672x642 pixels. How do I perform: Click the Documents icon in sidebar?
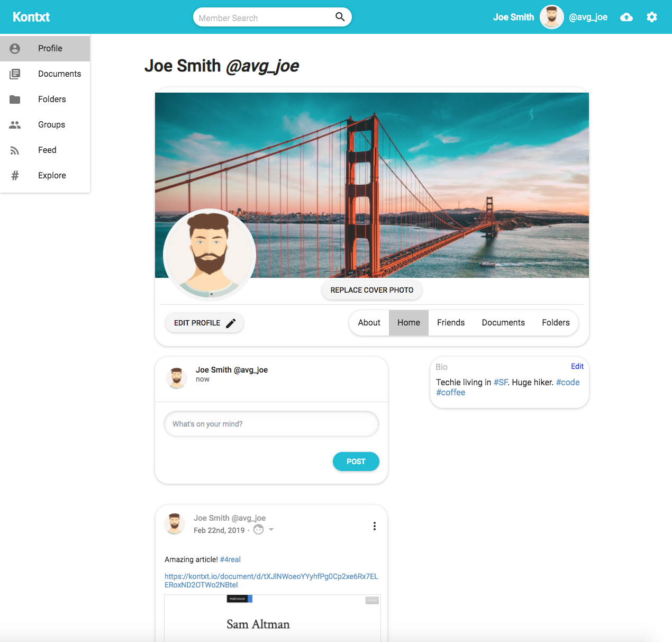tap(15, 74)
